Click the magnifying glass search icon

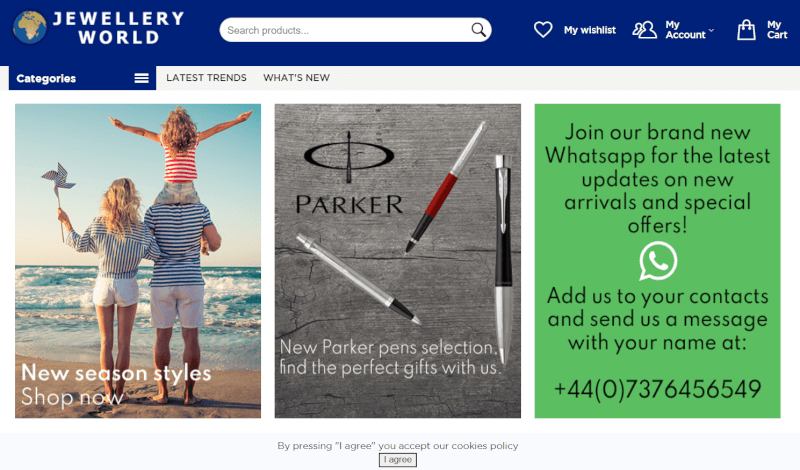(478, 30)
